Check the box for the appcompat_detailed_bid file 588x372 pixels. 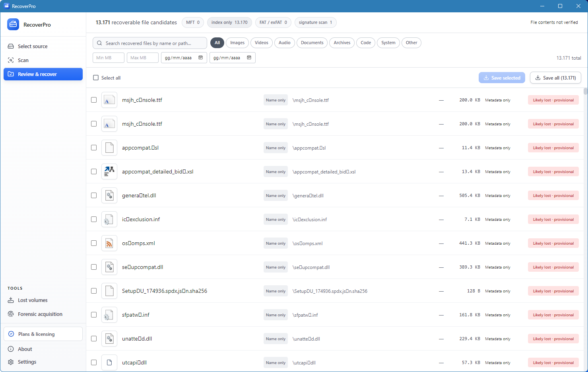coord(94,171)
